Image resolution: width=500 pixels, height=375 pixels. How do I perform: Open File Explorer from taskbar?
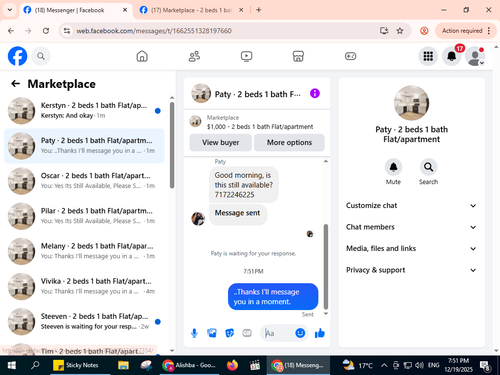pyautogui.click(x=123, y=365)
